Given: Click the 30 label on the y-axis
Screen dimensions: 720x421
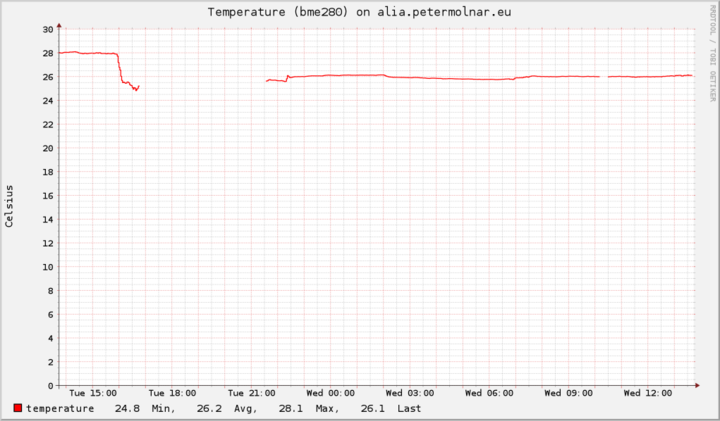Looking at the screenshot, I should [46, 30].
